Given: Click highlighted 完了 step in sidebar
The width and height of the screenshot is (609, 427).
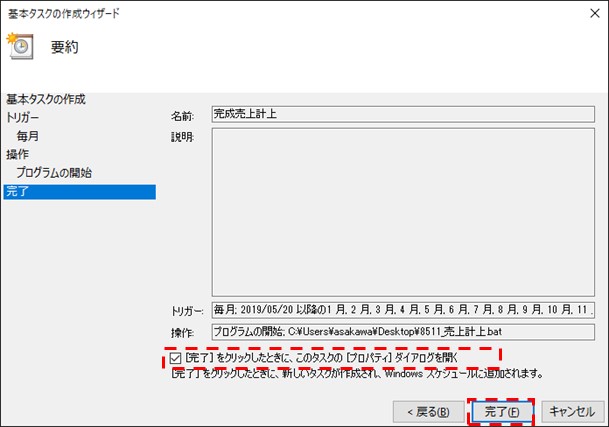Looking at the screenshot, I should (x=18, y=191).
